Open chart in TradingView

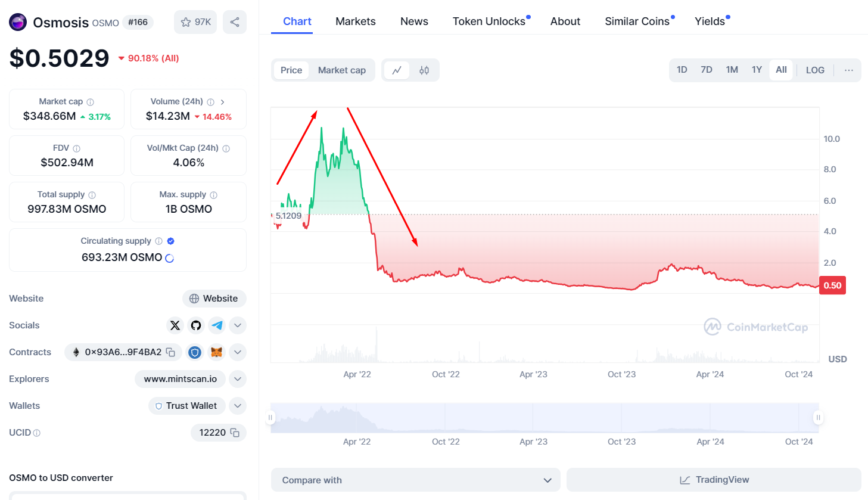click(714, 480)
